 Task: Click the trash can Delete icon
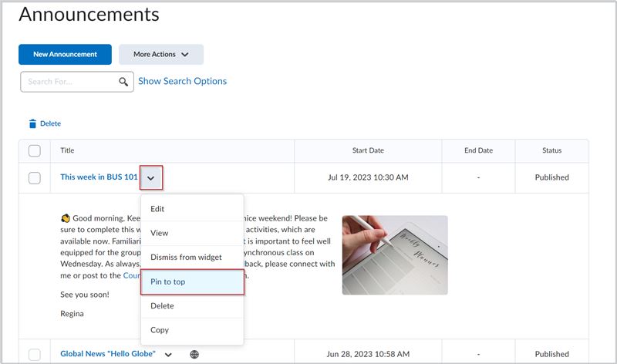(x=32, y=123)
